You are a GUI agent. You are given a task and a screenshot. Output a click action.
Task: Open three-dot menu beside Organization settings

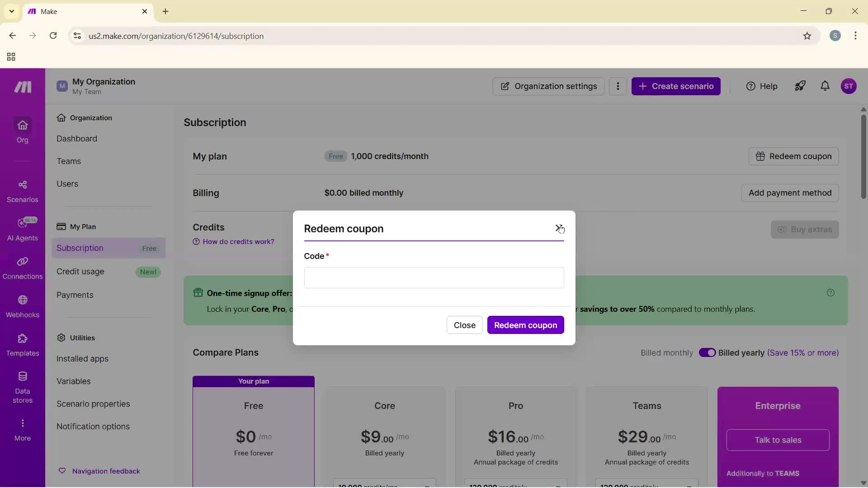[618, 86]
